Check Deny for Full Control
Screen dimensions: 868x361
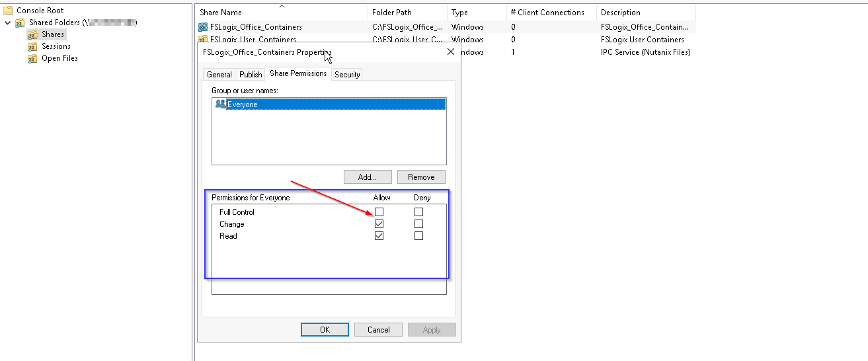click(x=418, y=212)
